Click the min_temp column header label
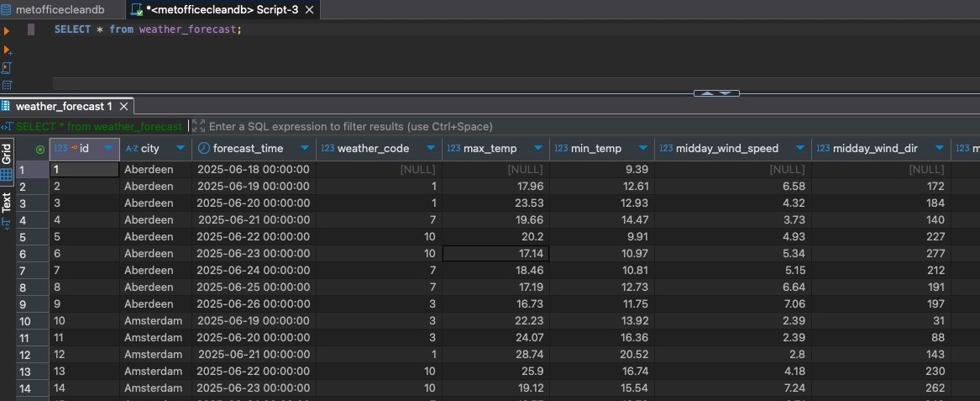This screenshot has width=980, height=401. coord(596,148)
